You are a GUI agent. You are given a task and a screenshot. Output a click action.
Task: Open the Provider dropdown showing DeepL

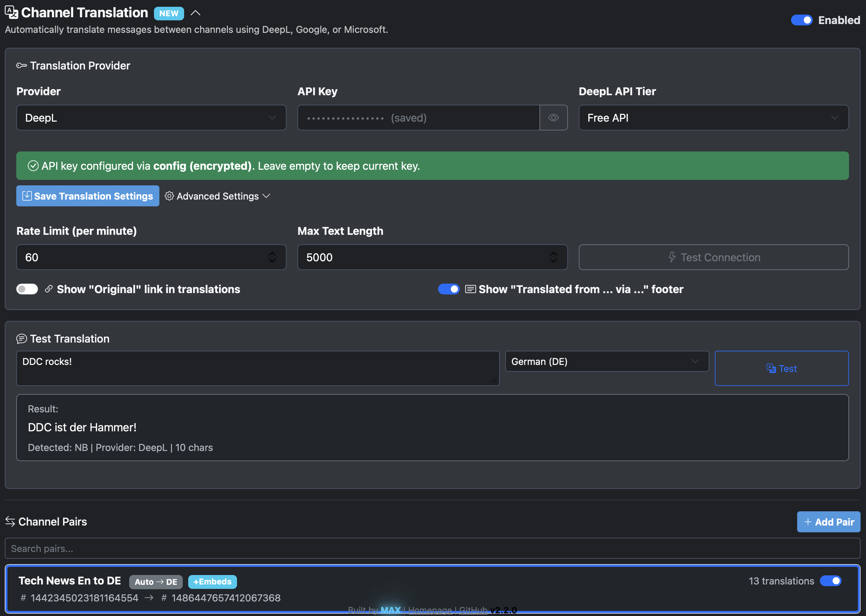(x=151, y=118)
